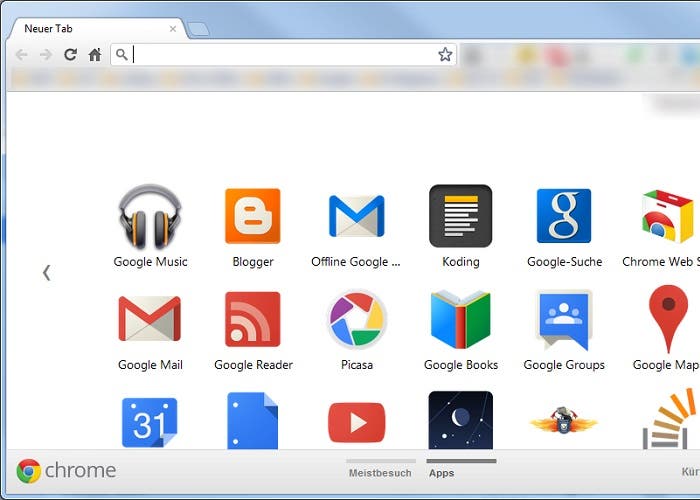Screen dimensions: 700x500
Task: Open the Google-Suche app
Action: click(564, 217)
